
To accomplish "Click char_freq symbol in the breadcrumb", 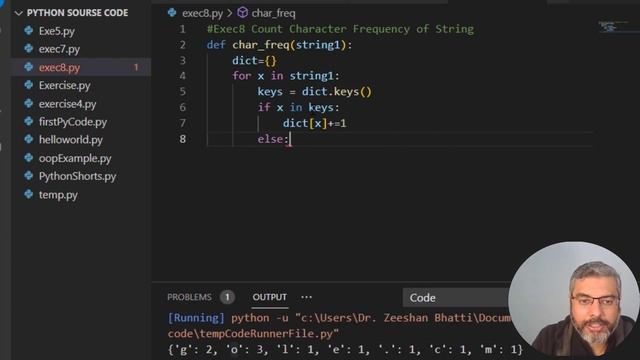I will [273, 13].
